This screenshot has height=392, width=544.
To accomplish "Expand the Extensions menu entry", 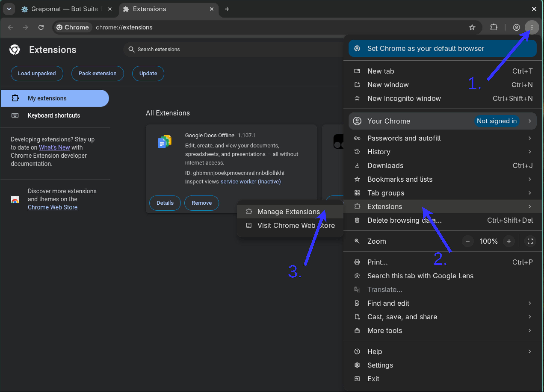I will pos(442,206).
